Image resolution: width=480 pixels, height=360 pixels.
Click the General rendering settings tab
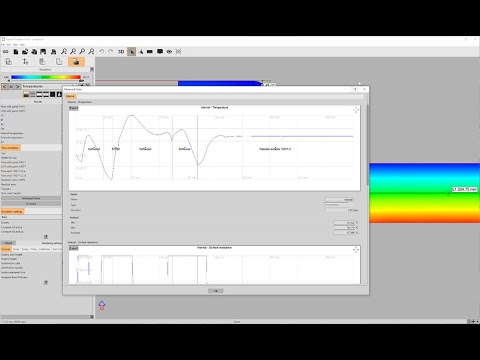(6, 249)
